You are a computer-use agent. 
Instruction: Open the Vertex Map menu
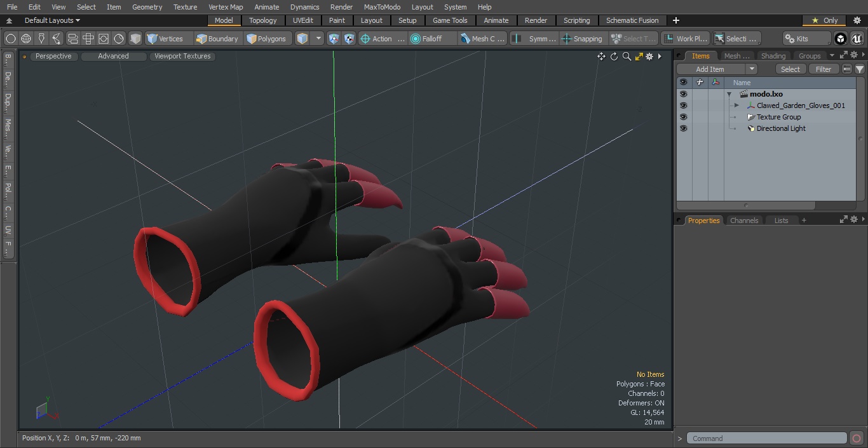tap(226, 7)
